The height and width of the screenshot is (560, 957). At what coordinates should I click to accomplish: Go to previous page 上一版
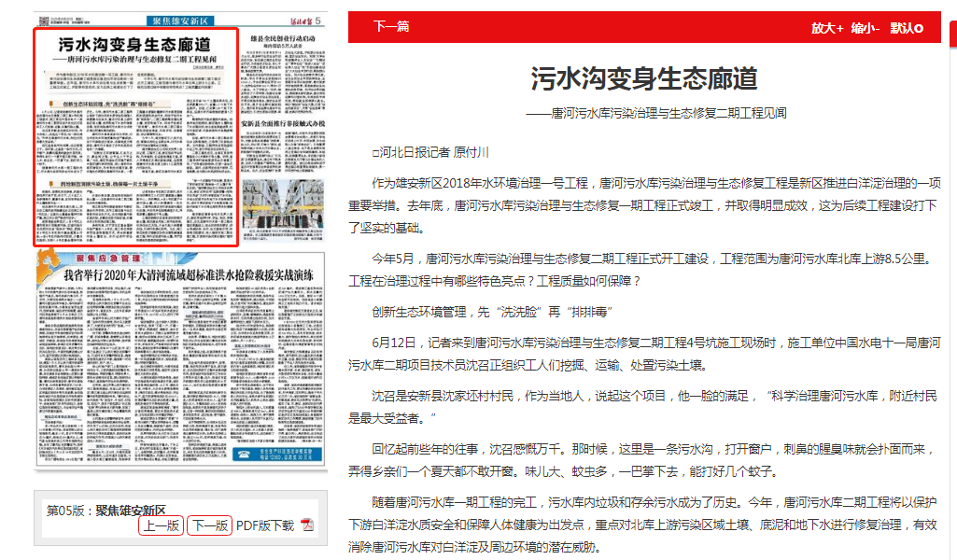[x=161, y=525]
